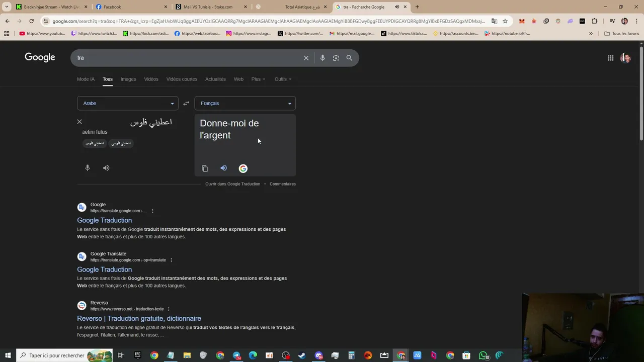Screen dimensions: 644x362
Task: Open Reverso Traduction gratuite, dictionnaire link
Action: click(139, 318)
